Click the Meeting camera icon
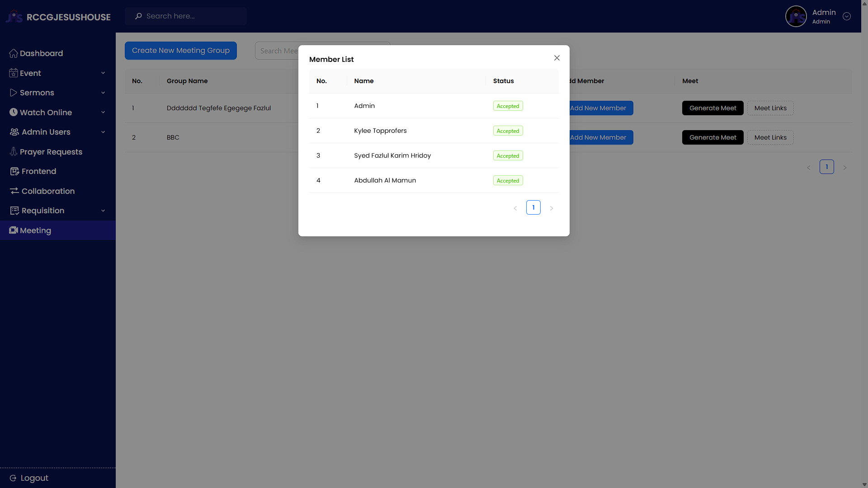The height and width of the screenshot is (488, 868). pos(14,230)
